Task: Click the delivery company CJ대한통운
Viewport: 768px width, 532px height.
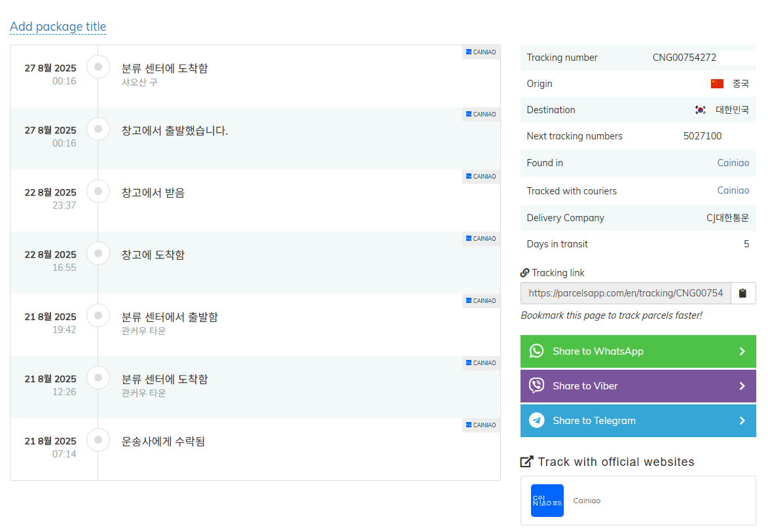Action: (727, 218)
